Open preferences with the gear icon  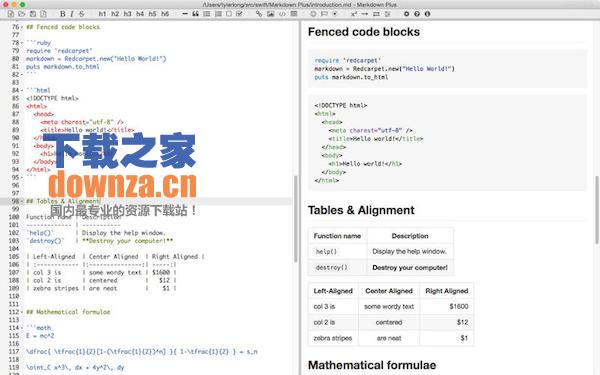click(406, 14)
